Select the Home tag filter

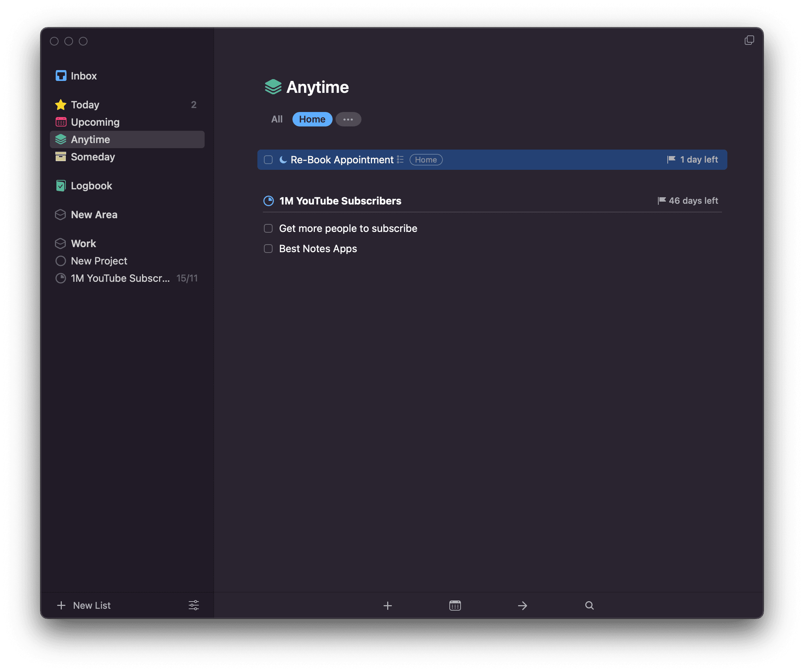click(312, 119)
